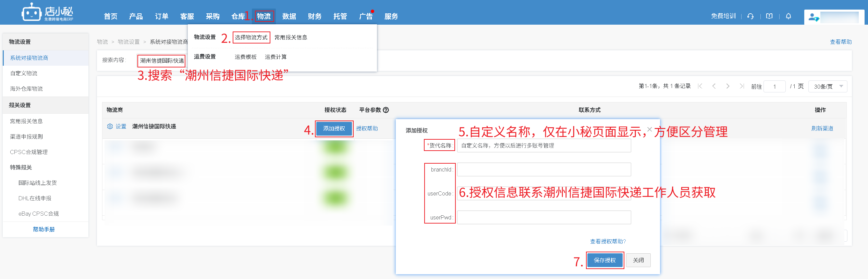Open the 授权帮助 link
This screenshot has height=279, width=868.
click(367, 128)
